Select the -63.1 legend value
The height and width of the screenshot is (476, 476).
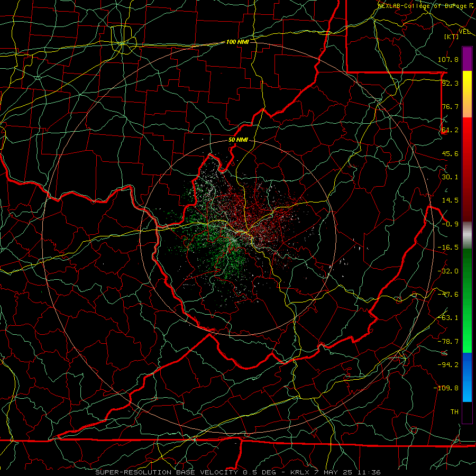448,318
